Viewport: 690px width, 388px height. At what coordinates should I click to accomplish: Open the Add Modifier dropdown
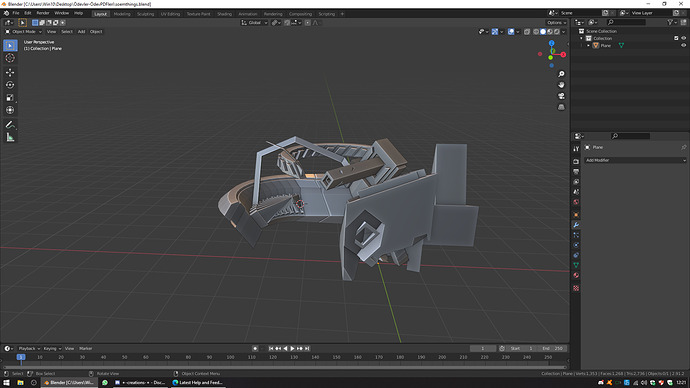coord(635,160)
